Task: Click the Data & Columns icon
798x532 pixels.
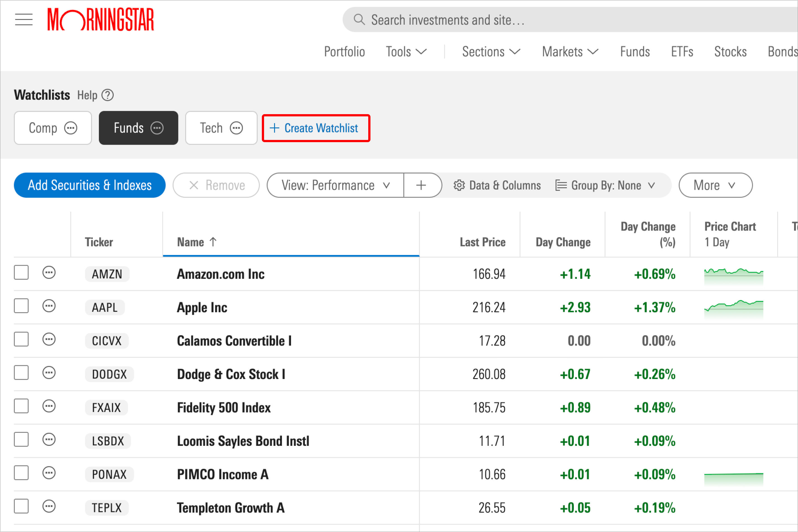Action: point(459,185)
